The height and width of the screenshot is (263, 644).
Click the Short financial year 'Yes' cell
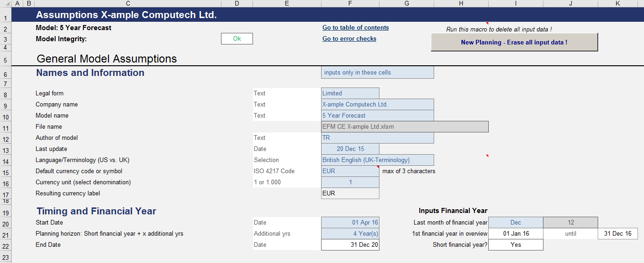(516, 245)
